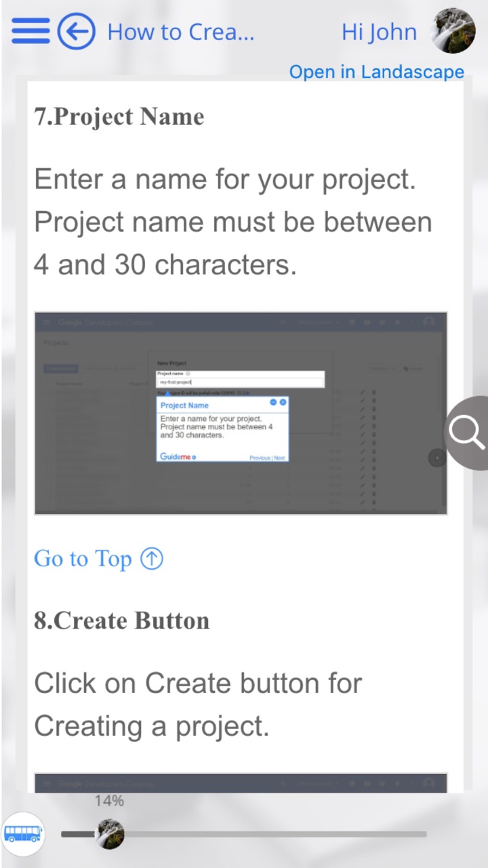488x868 pixels.
Task: Tap the small circular arrow on the screenshot
Action: point(437,458)
